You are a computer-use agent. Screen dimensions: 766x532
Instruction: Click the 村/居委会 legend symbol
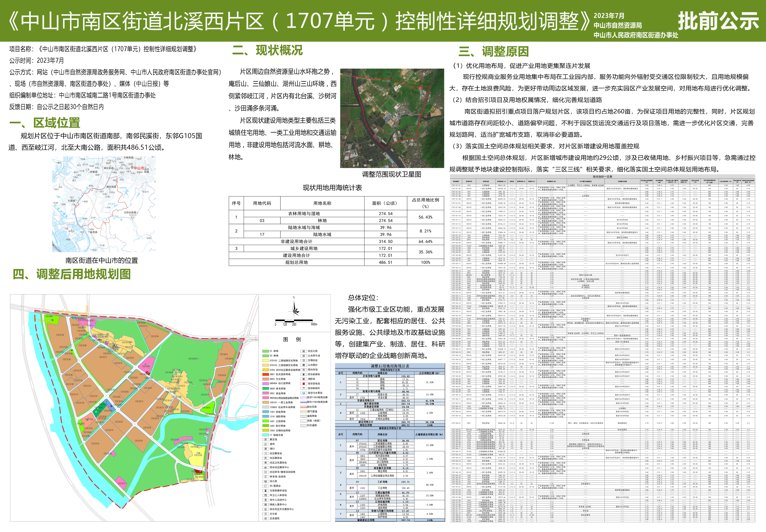coord(266,486)
